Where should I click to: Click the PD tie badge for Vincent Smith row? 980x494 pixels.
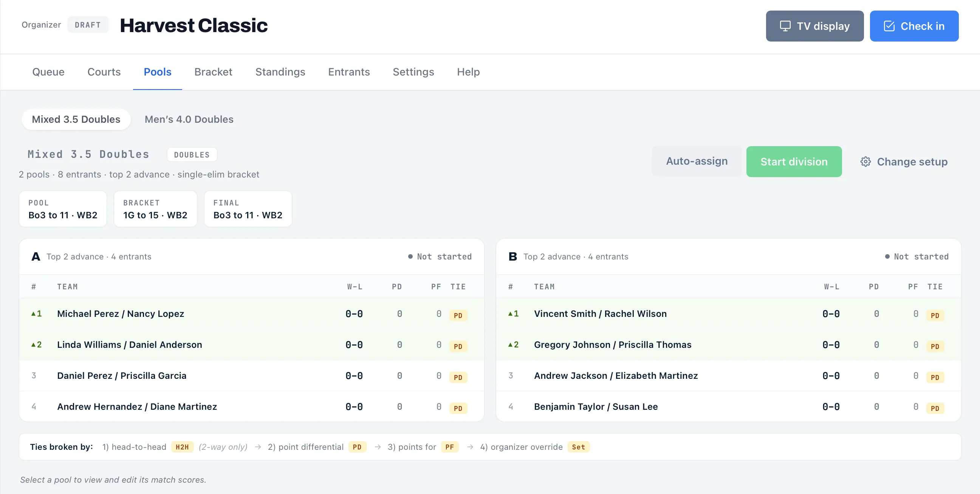[935, 315]
